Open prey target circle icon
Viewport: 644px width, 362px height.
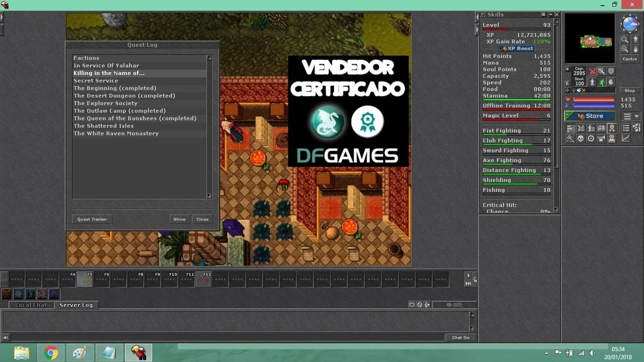tap(591, 139)
